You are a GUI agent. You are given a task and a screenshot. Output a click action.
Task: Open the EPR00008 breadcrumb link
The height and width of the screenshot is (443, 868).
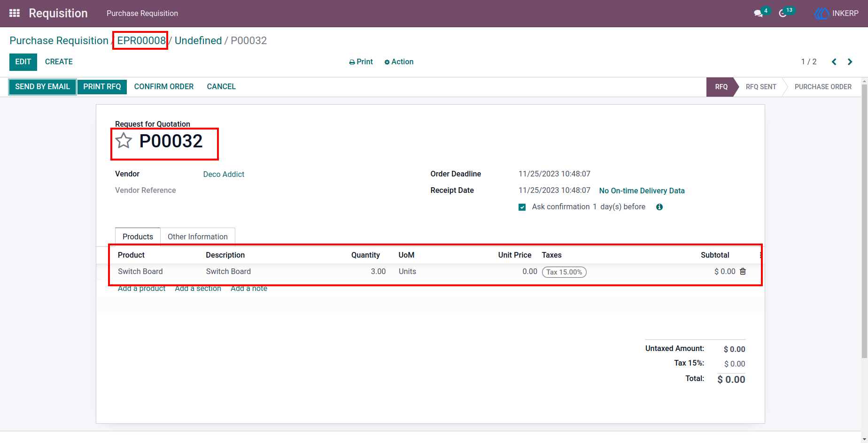[x=141, y=40]
